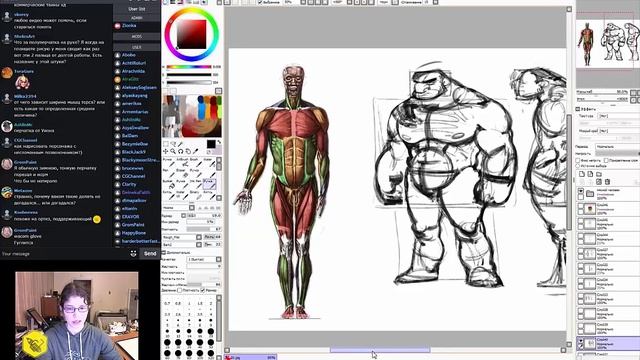Open user BlackJack9 in user list
This screenshot has height=360, width=640.
coord(133,152)
